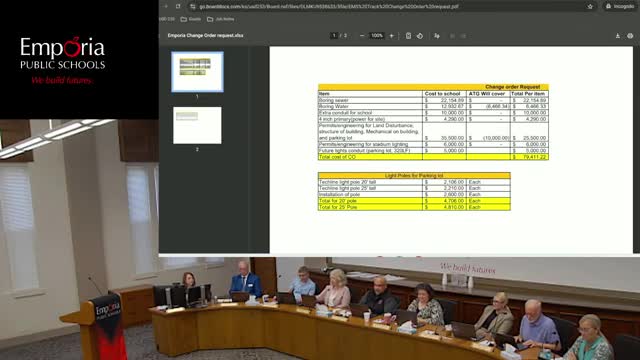
Task: Click the 'ATG Will cover' column header
Action: tap(487, 93)
